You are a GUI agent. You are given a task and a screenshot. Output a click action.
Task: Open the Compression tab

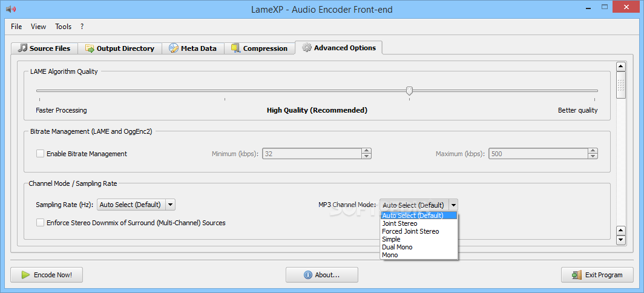click(x=259, y=48)
